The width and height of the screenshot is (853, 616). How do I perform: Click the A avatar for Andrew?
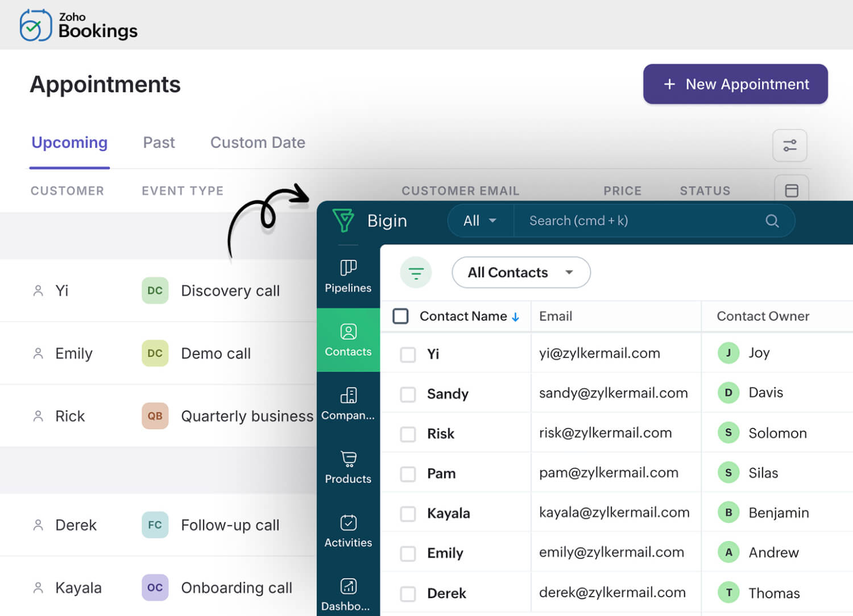pos(728,552)
